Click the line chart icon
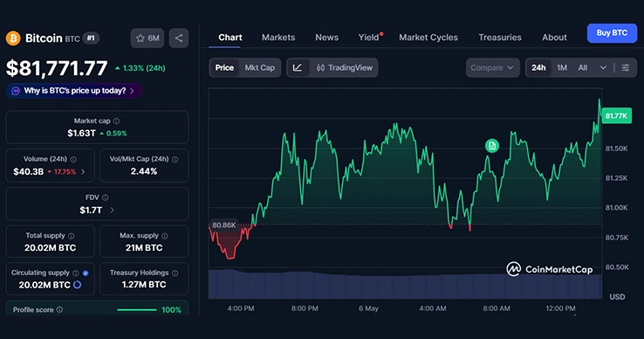 click(x=298, y=68)
